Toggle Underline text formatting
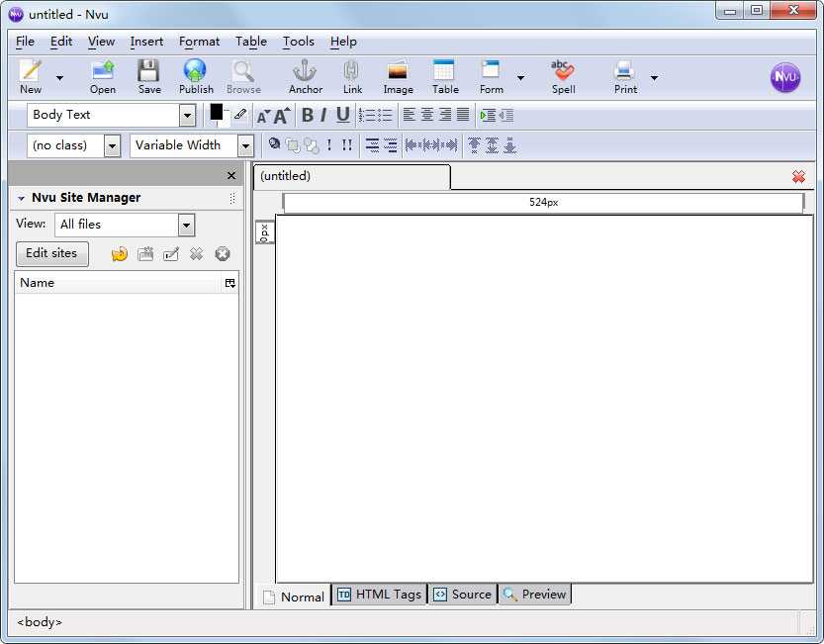This screenshot has width=824, height=644. pyautogui.click(x=342, y=115)
